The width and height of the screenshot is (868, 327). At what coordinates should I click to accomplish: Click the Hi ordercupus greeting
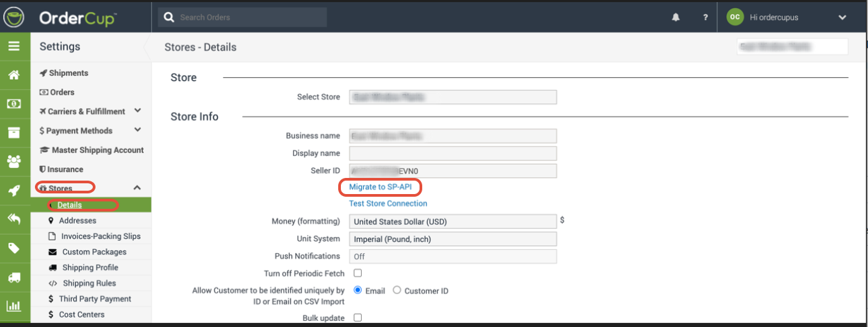(x=774, y=17)
